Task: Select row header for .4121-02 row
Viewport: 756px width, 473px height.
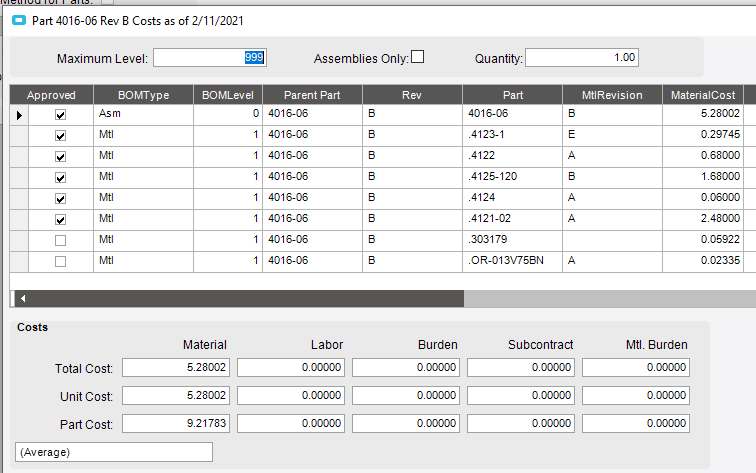Action: point(19,219)
